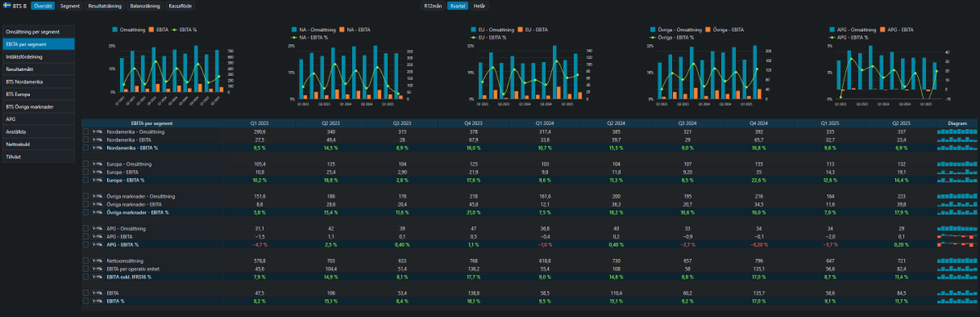Open Intäktsfördelning in the sidebar
This screenshot has width=980, height=317.
38,56
